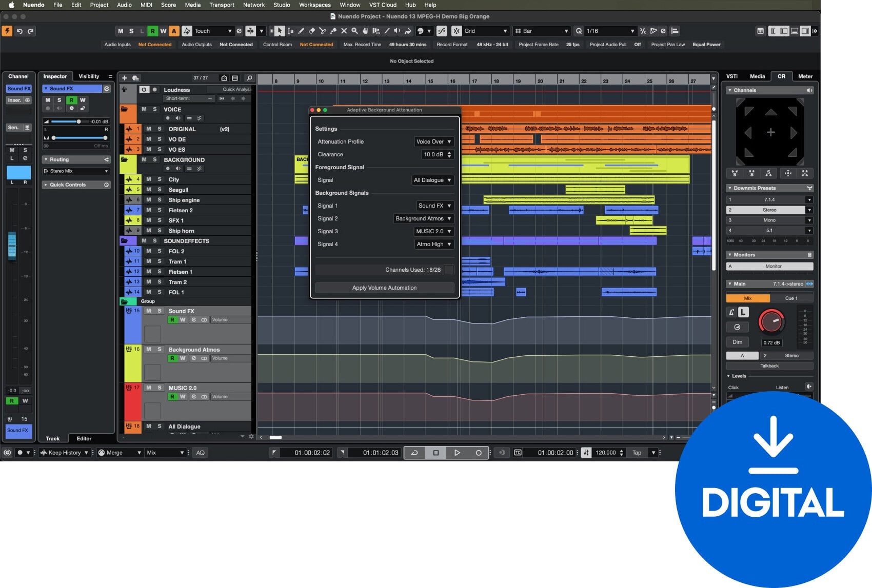
Task: Pick the Draw tool from the toolbar
Action: [x=301, y=31]
